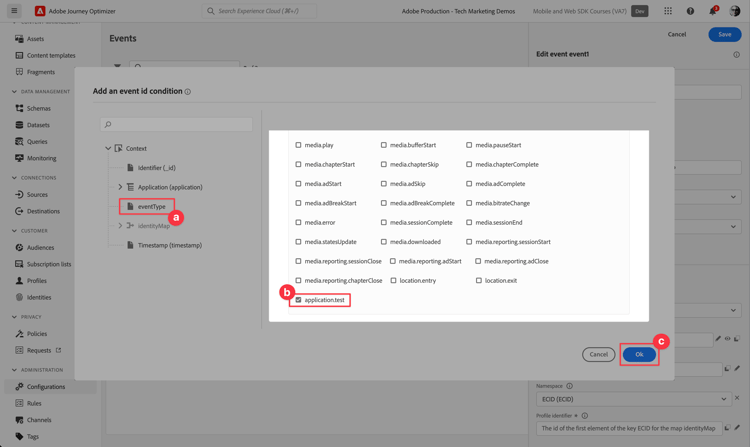Click the Save button in edit panel
The image size is (750, 447).
click(725, 34)
